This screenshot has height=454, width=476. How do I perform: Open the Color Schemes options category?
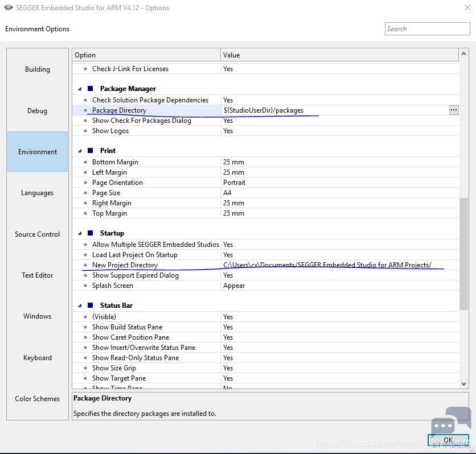(38, 398)
